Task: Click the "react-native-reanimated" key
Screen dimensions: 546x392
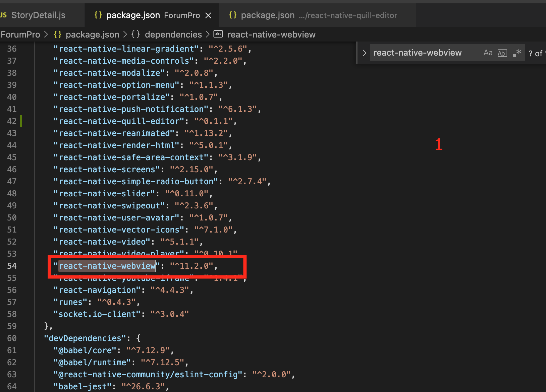Action: click(114, 133)
